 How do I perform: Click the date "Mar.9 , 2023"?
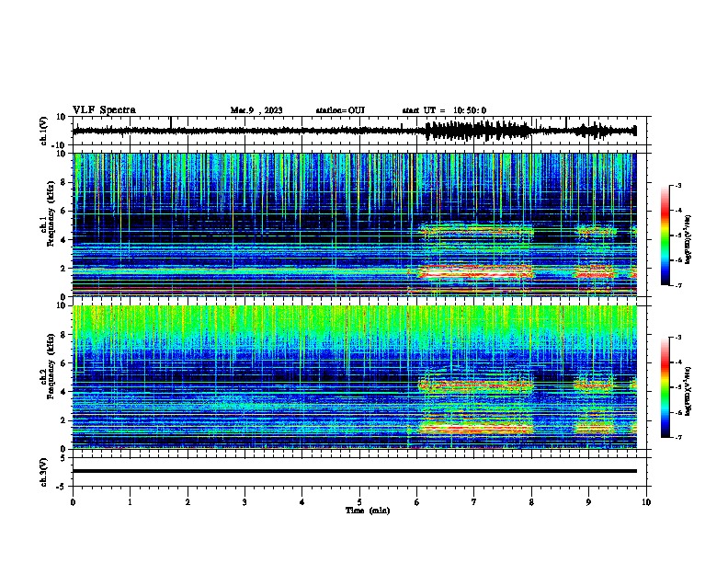tap(256, 110)
